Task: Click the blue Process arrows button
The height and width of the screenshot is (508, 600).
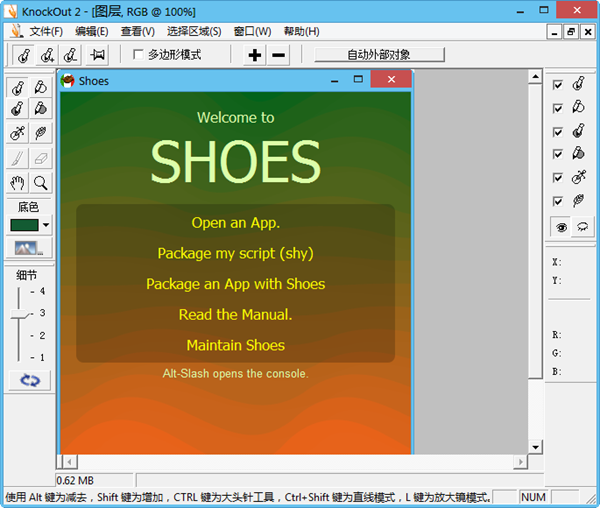Action: click(x=30, y=380)
